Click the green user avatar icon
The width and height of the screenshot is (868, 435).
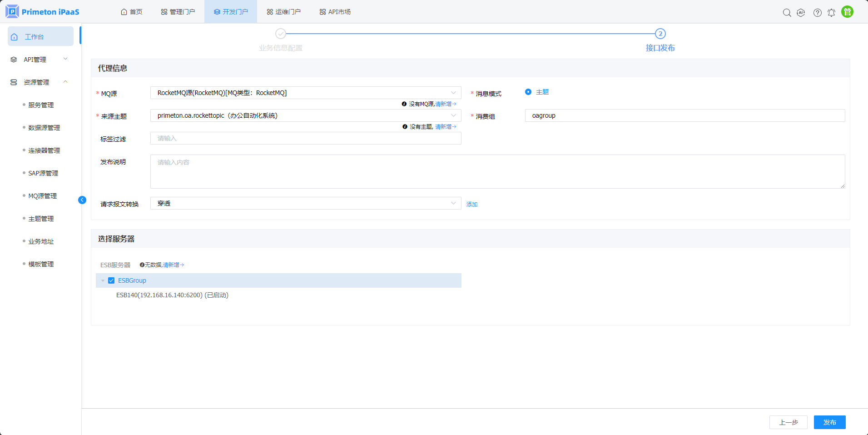pyautogui.click(x=847, y=12)
